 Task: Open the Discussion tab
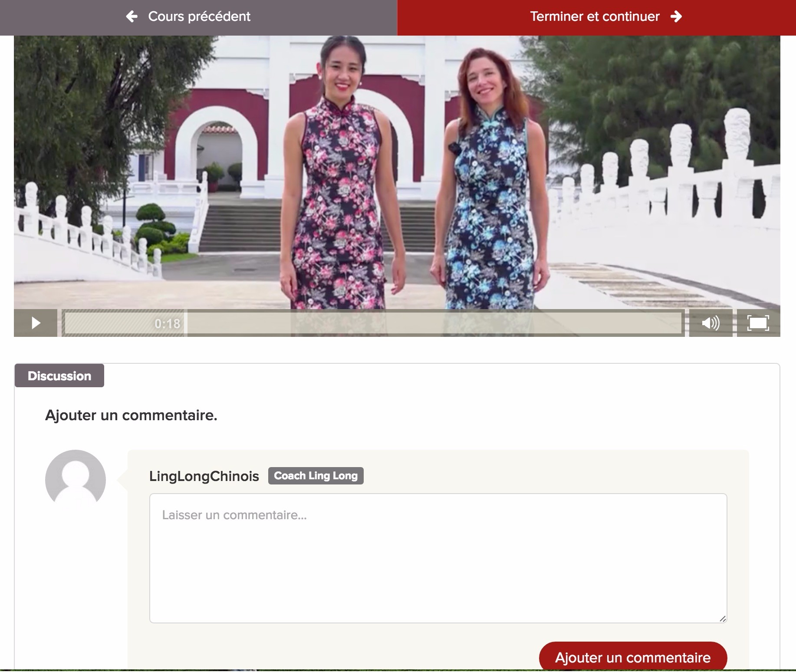(59, 376)
